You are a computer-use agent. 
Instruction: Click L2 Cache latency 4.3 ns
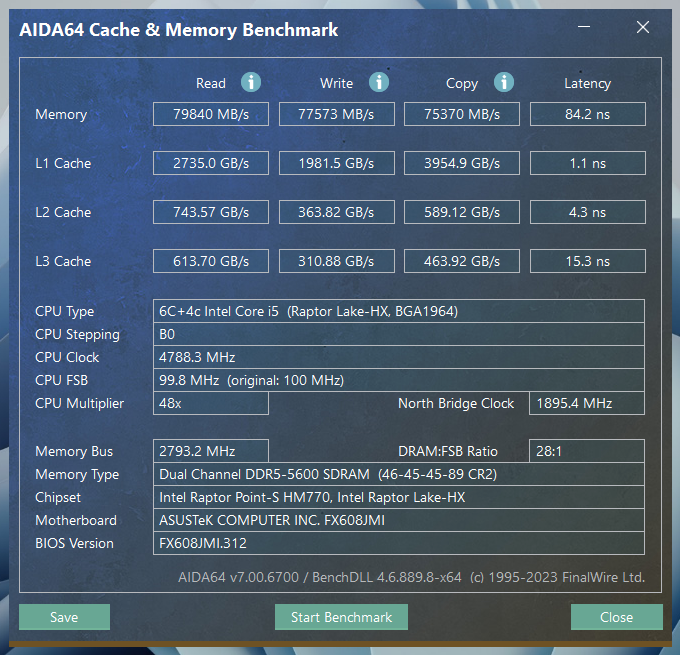coord(588,212)
